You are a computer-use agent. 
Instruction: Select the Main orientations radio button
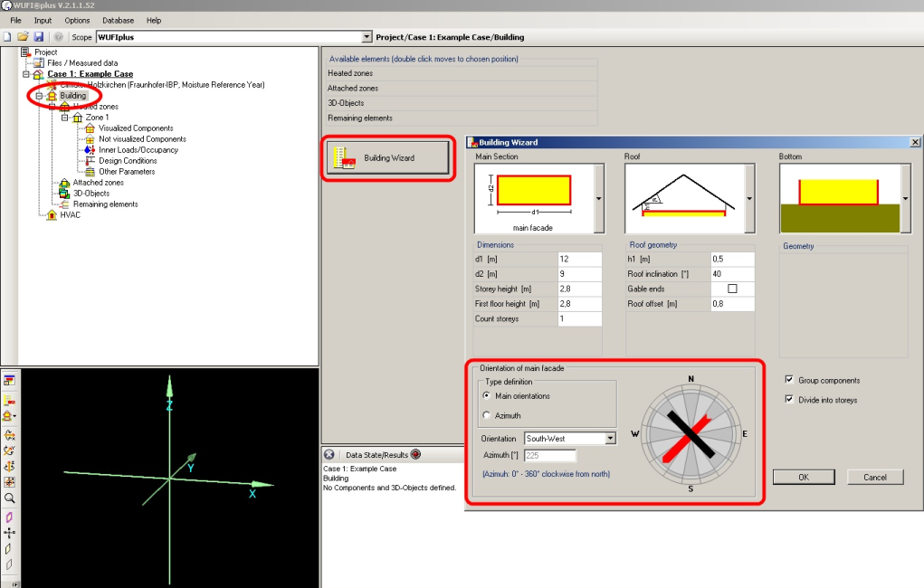pos(486,395)
